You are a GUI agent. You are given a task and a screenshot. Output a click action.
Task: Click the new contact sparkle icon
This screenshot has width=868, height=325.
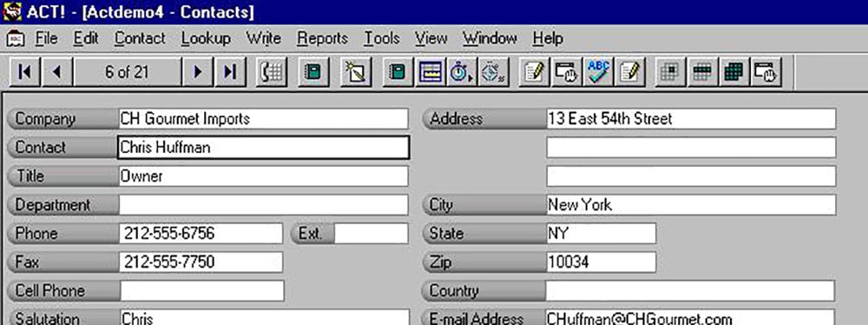pyautogui.click(x=356, y=72)
